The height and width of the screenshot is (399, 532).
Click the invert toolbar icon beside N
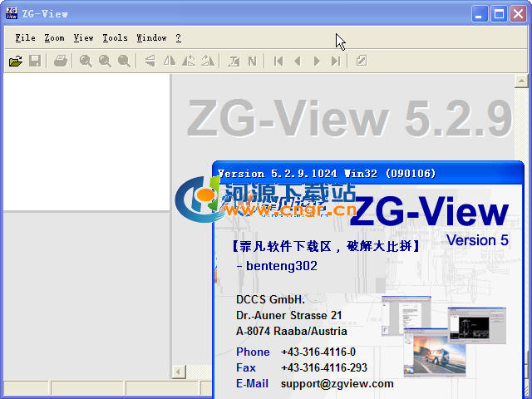[234, 61]
